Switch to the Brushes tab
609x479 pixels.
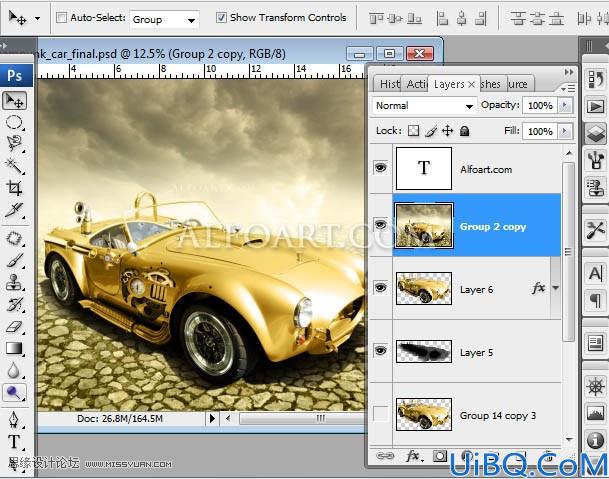tap(491, 84)
